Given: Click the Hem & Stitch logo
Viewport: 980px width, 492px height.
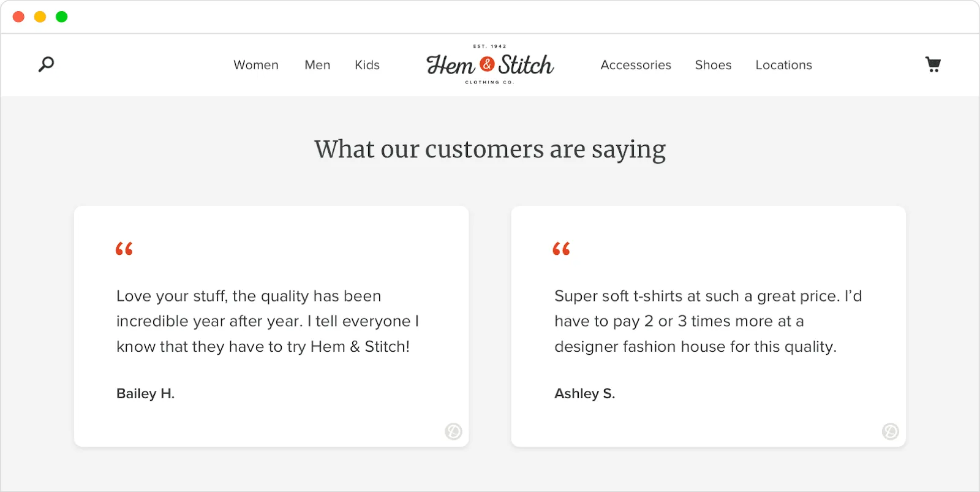Looking at the screenshot, I should [x=490, y=64].
